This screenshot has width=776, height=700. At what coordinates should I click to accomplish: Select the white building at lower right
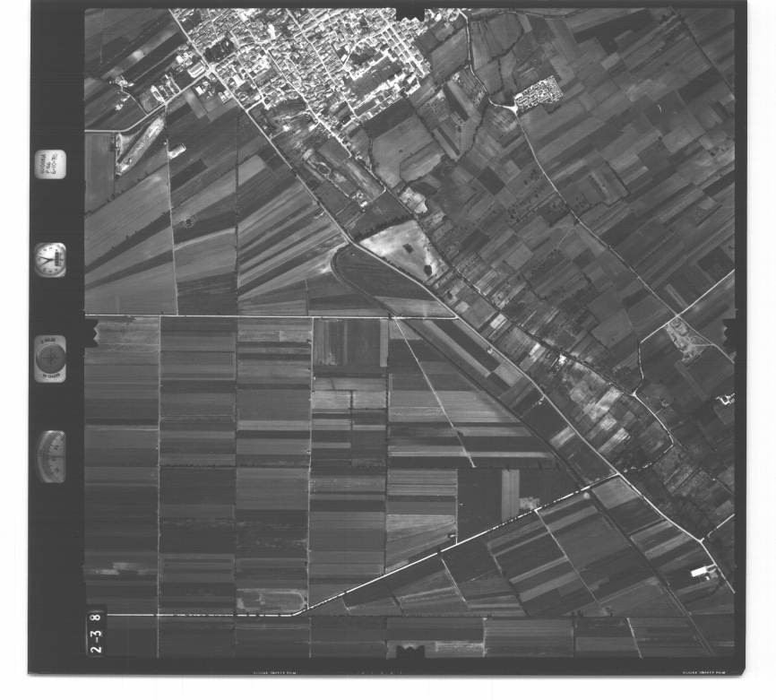coord(701,571)
